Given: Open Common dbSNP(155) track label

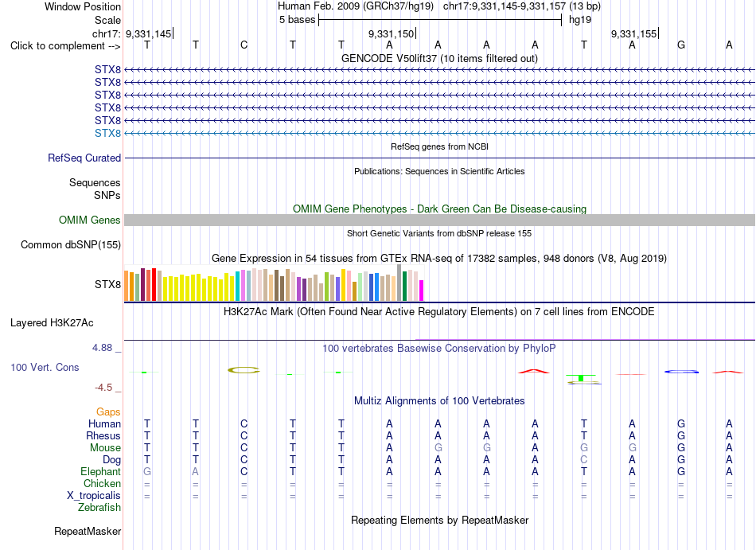Looking at the screenshot, I should (71, 245).
